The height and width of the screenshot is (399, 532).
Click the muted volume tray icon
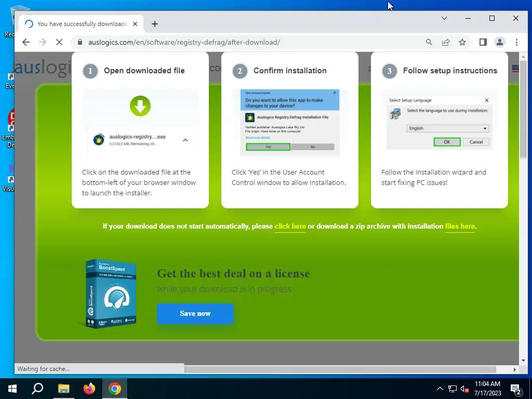464,389
